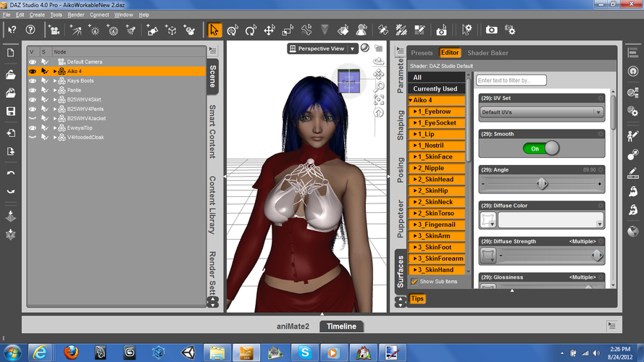Hide Aiko 4 using its eye icon
Image resolution: width=644 pixels, height=362 pixels.
tap(33, 71)
